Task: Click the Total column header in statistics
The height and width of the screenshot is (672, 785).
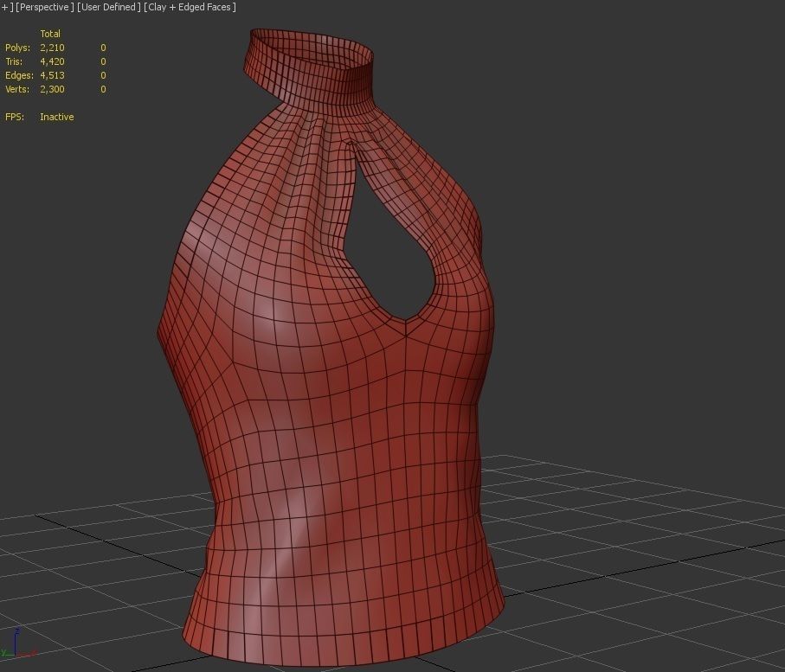Action: pyautogui.click(x=50, y=34)
